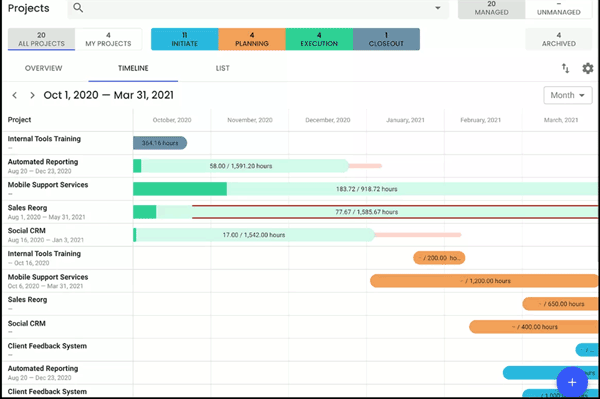Click the orange 1,200.00 hours bar
The height and width of the screenshot is (399, 600).
click(484, 281)
